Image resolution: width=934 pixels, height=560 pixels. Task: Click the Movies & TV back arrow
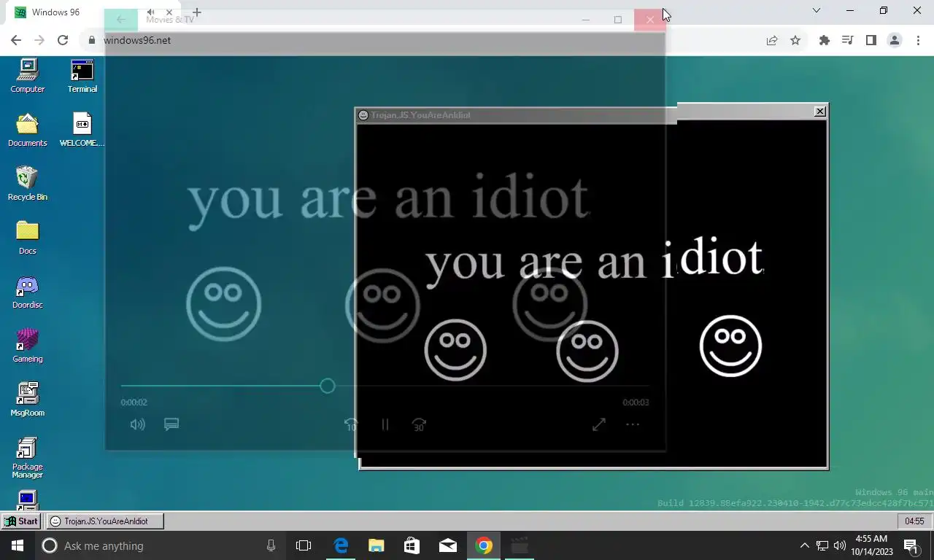click(121, 20)
